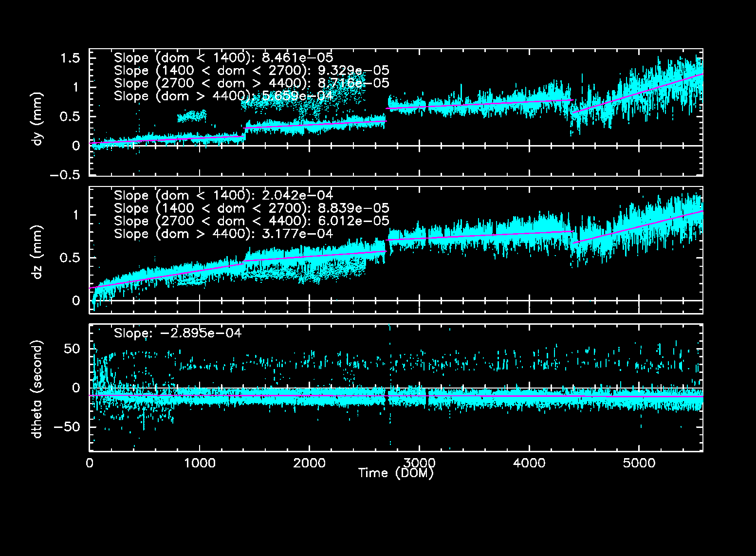Select the 4000 tick label on time axis
This screenshot has height=556, width=756.
click(x=529, y=463)
